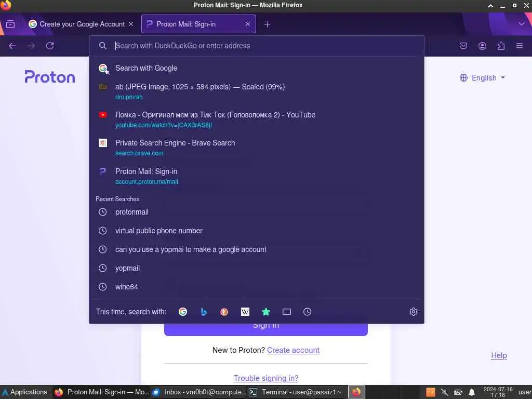Screen dimensions: 532x399
Task: Open the English language dropdown
Action: 482,78
